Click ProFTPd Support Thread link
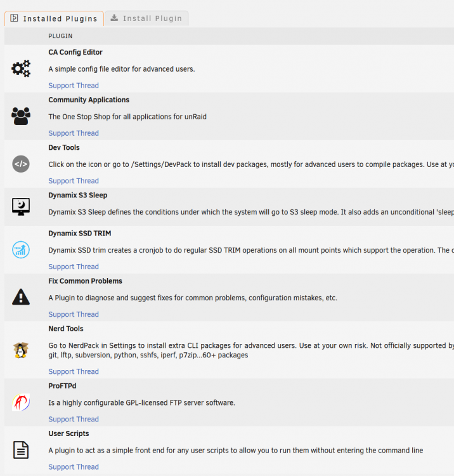454x476 pixels. click(x=74, y=420)
